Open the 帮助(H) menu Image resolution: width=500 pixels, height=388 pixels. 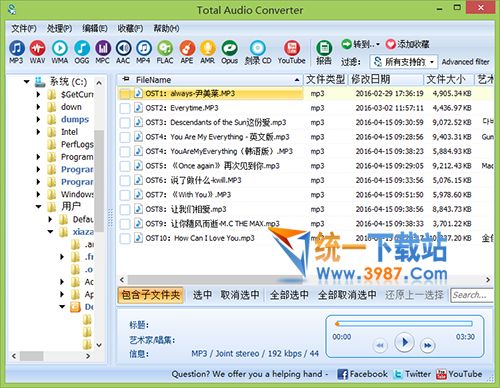166,29
